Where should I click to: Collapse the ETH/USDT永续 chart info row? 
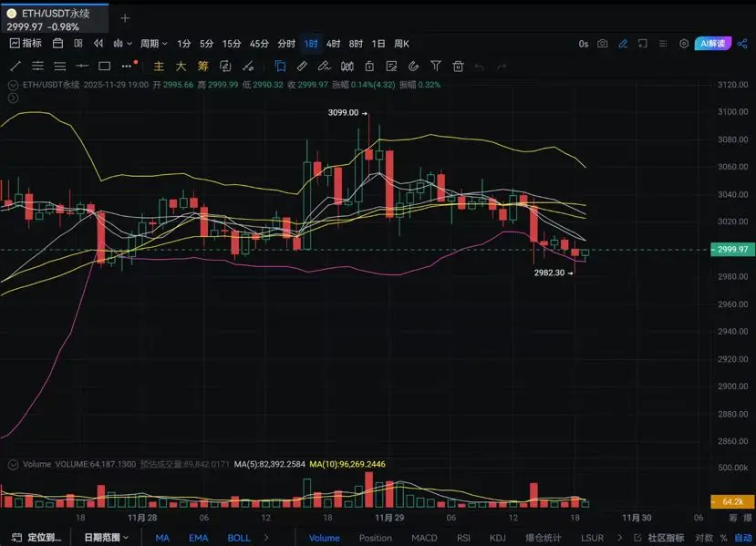coord(13,86)
